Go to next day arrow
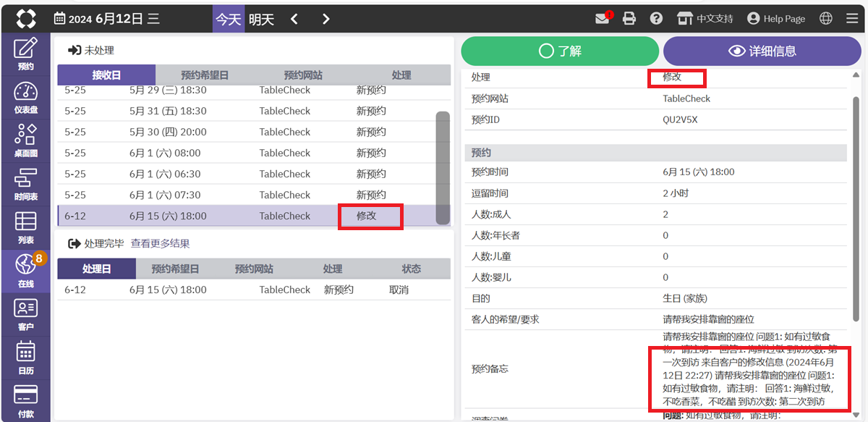The image size is (868, 422). pyautogui.click(x=326, y=19)
